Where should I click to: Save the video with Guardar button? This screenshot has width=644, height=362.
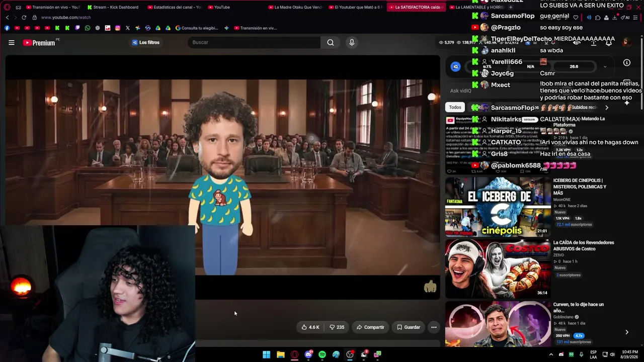(408, 327)
